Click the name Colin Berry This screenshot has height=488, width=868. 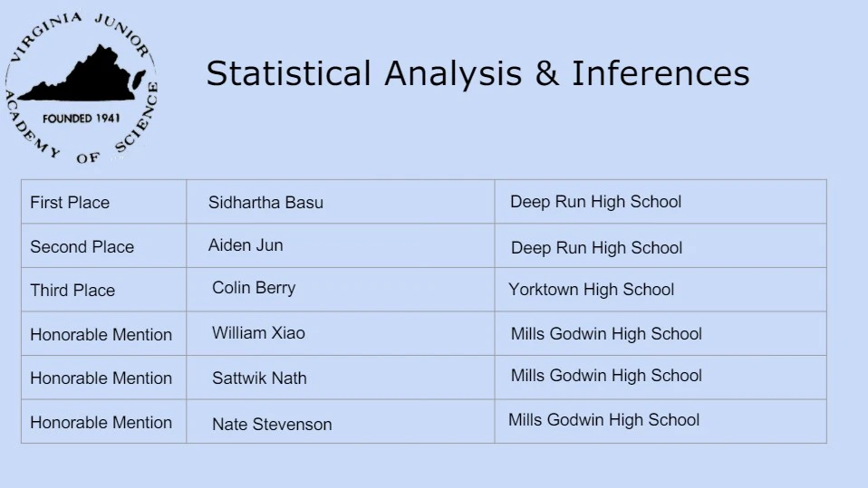(x=254, y=288)
